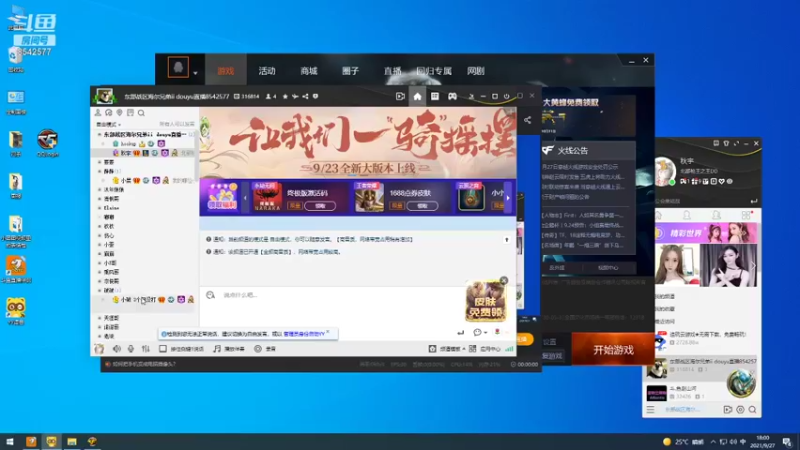Click the 开始游戏 start game button
Screen dimensions: 800x450
tap(613, 349)
